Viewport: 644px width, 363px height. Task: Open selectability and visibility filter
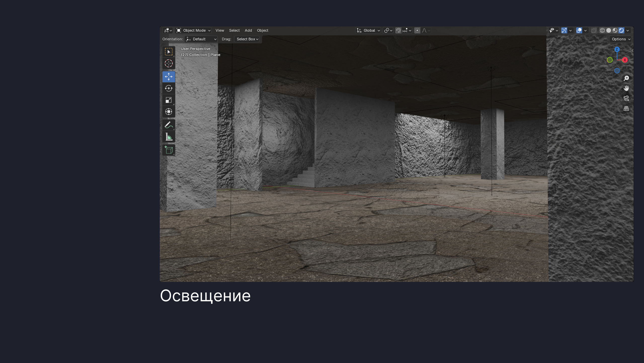point(554,30)
